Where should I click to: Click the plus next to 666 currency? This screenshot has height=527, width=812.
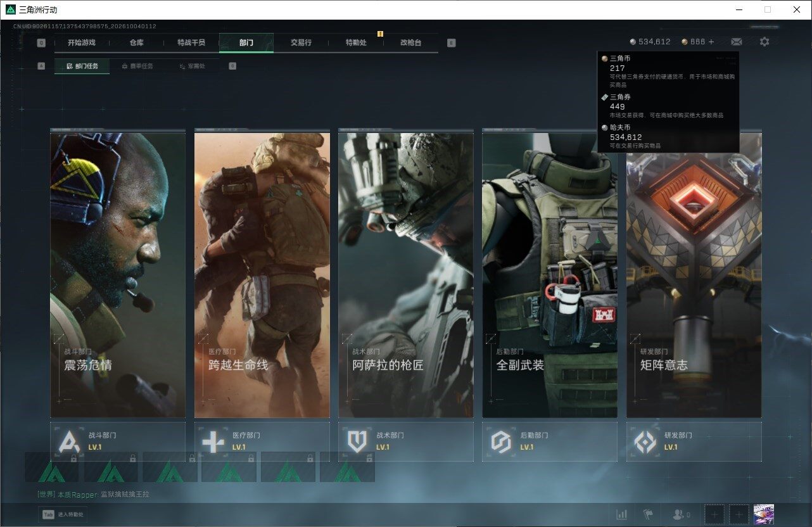pos(711,42)
